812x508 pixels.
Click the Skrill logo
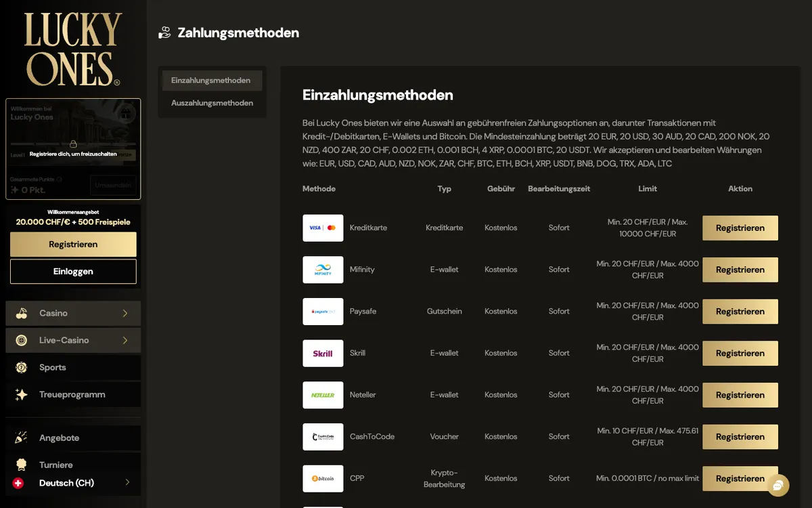pos(323,353)
